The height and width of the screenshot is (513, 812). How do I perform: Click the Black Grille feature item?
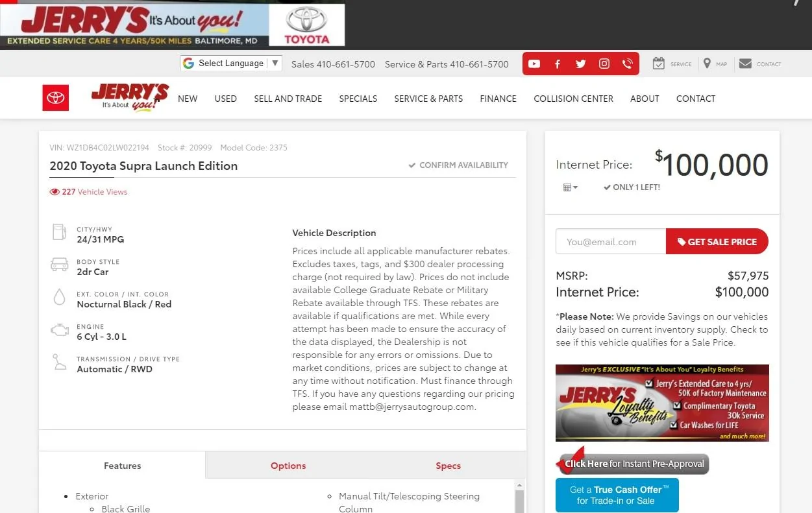click(x=126, y=509)
